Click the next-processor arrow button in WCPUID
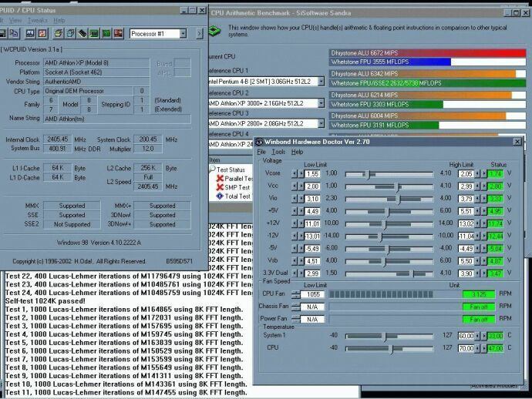 199,33
